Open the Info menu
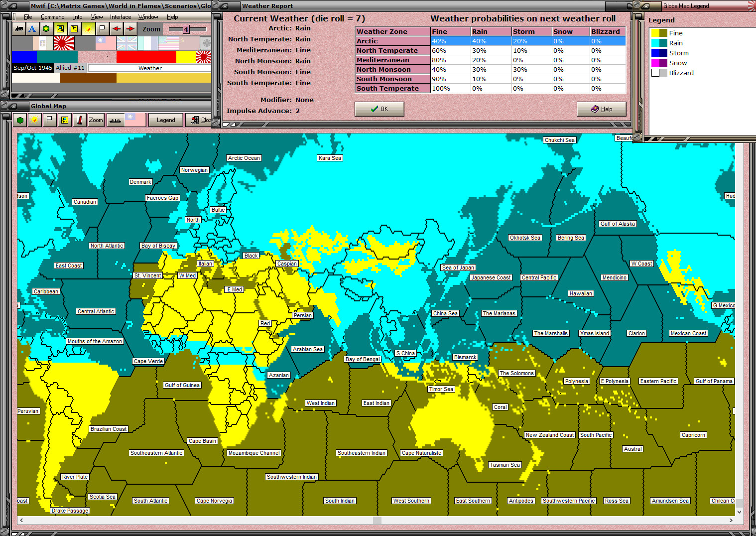 (78, 17)
